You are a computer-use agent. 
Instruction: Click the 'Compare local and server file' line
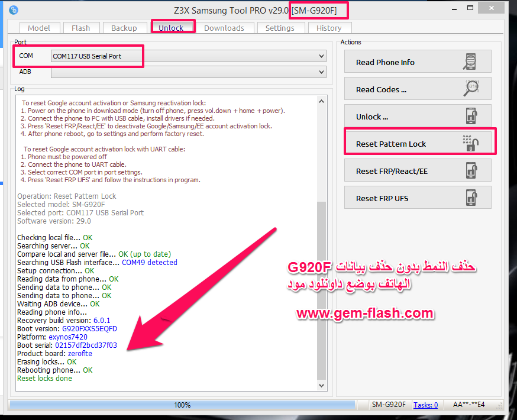pos(94,254)
